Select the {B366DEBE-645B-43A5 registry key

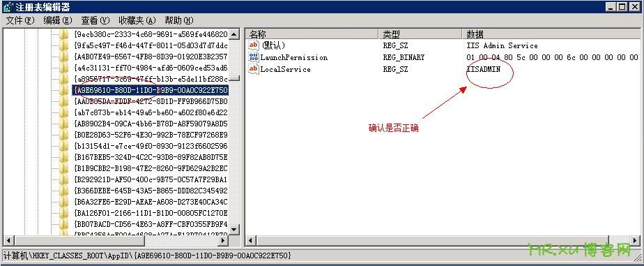pyautogui.click(x=151, y=191)
